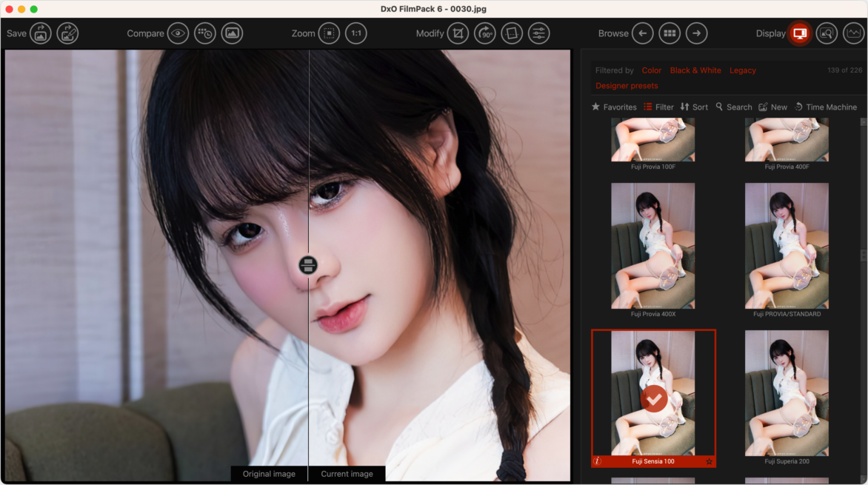
Task: Open the Time Machine
Action: [826, 107]
